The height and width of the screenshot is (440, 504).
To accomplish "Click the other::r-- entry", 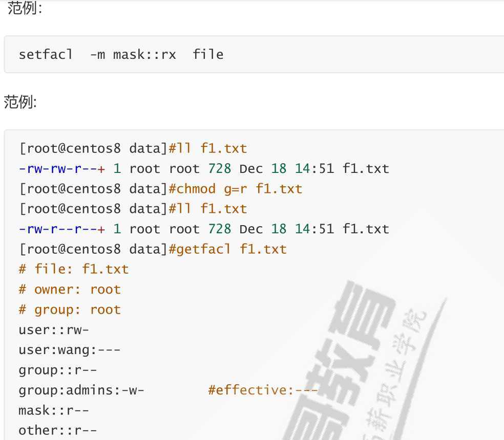I will (58, 430).
